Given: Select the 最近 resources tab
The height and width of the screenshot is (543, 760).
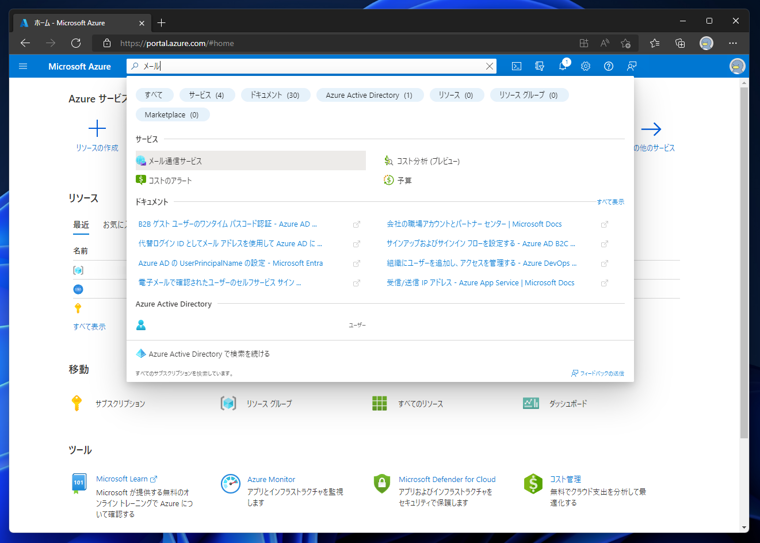Looking at the screenshot, I should [x=81, y=225].
